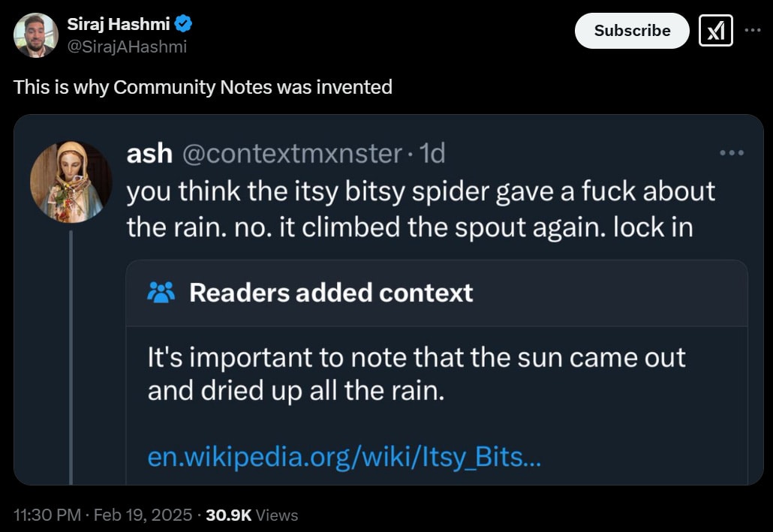Click the ash display name
773x532 pixels.
pyautogui.click(x=149, y=153)
